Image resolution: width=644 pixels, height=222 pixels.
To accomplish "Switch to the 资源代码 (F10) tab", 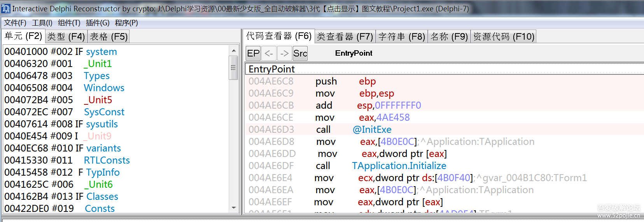I will pos(504,37).
